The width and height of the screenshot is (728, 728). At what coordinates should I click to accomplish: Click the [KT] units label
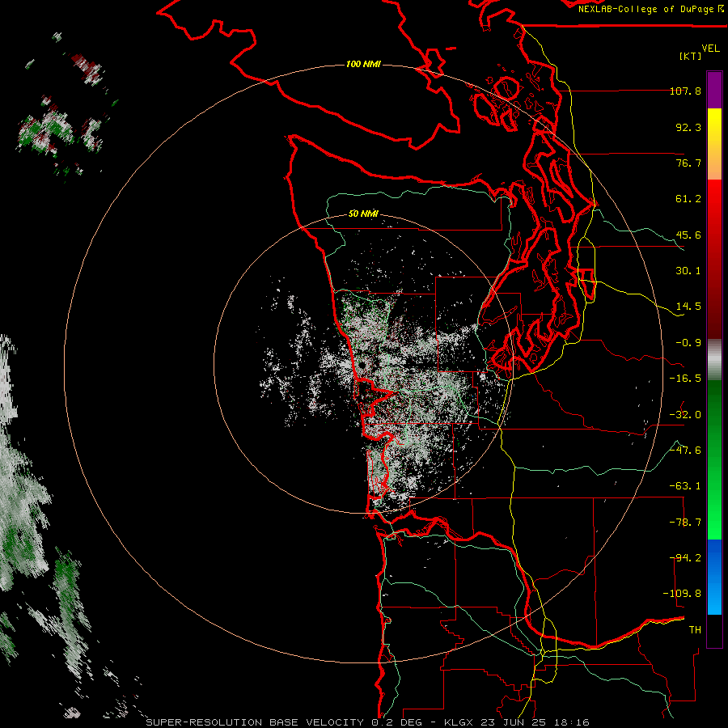691,56
